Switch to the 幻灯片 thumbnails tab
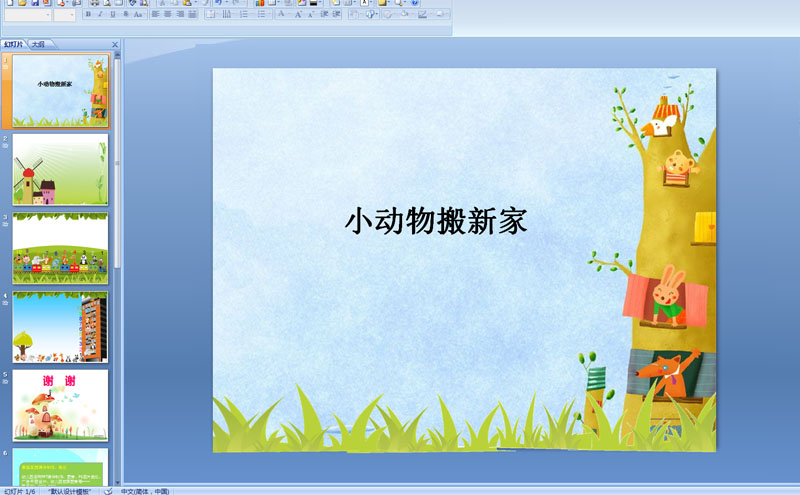This screenshot has width=800, height=495. tap(14, 44)
